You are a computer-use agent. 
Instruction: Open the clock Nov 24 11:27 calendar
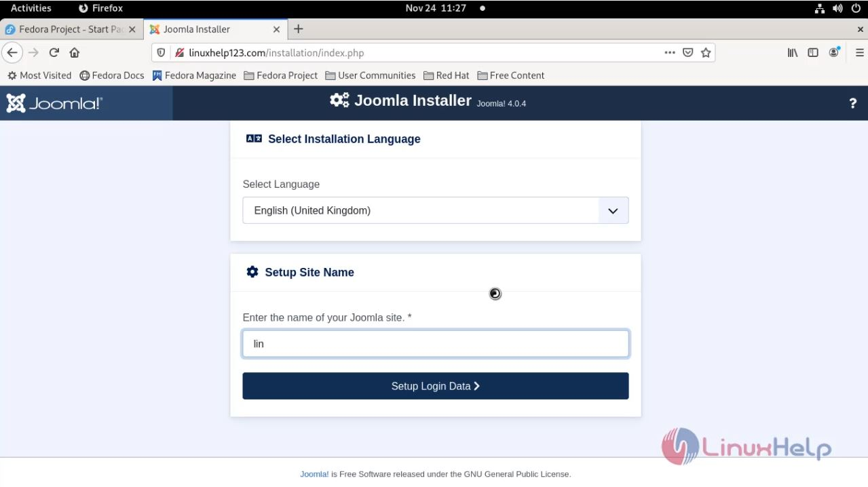(436, 8)
